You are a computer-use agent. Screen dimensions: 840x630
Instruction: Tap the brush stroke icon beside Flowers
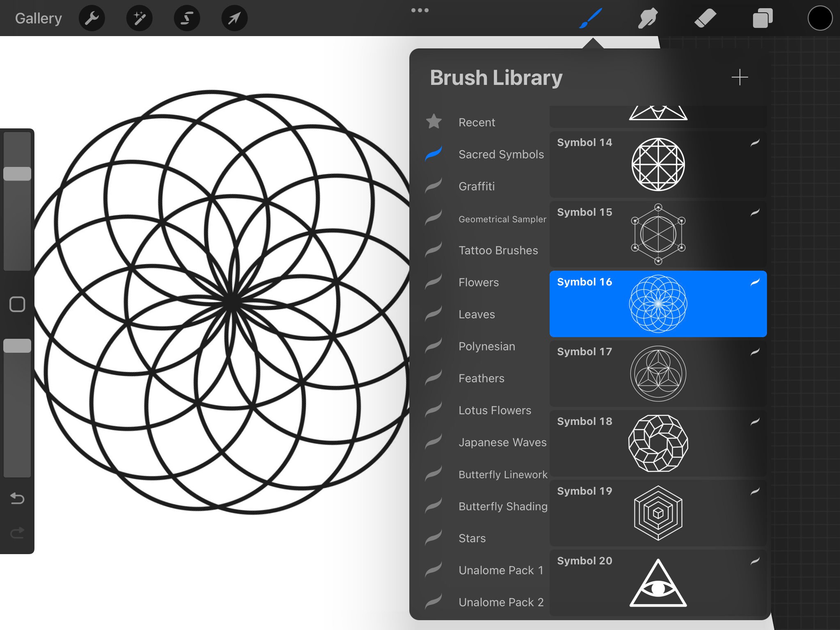434,282
